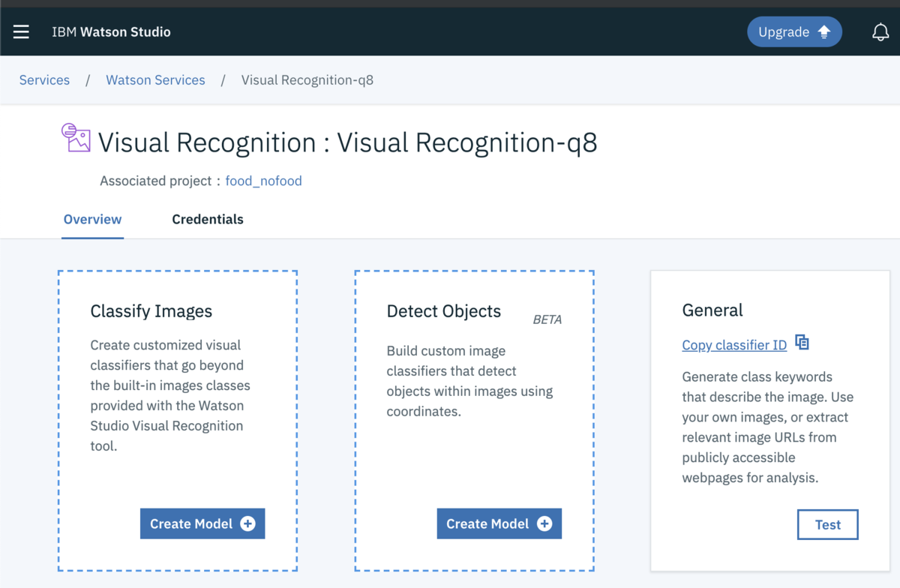Go to Services breadcrumb
Image resolution: width=900 pixels, height=588 pixels.
tap(44, 80)
